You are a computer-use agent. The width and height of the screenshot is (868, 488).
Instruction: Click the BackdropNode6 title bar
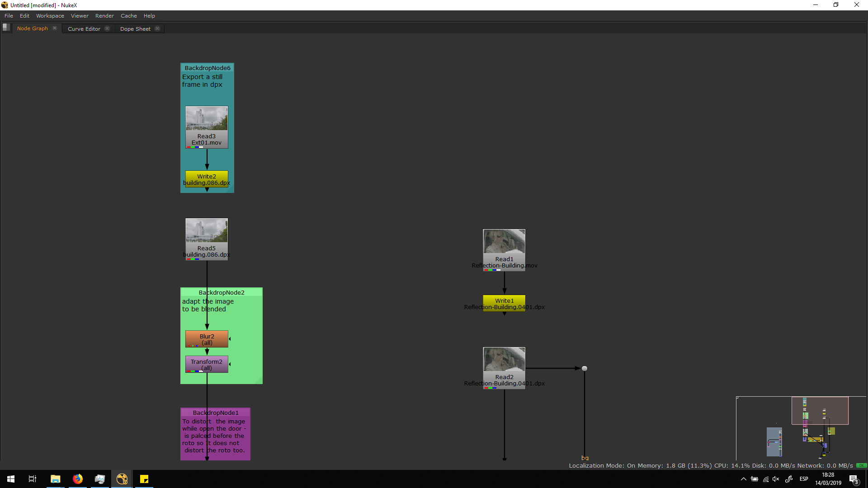[x=207, y=68]
